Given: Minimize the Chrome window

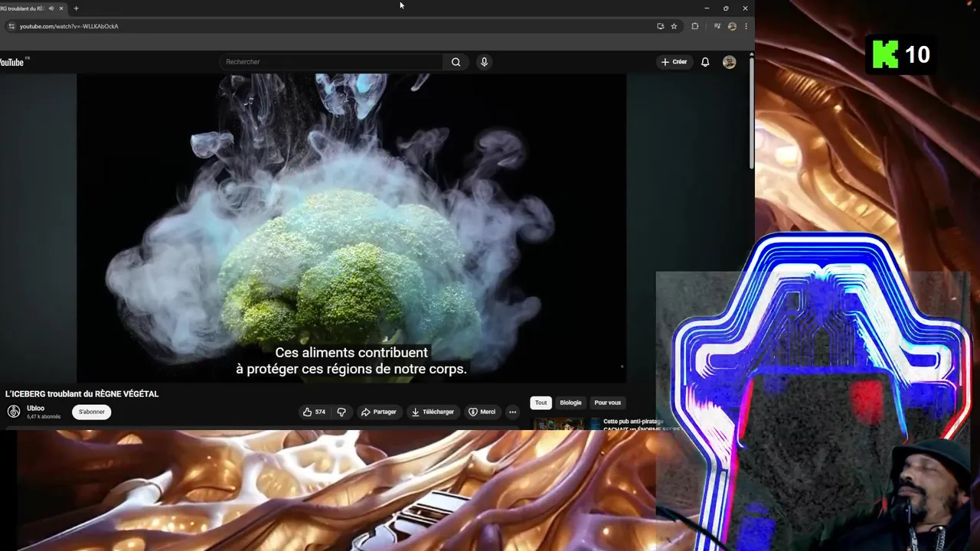Looking at the screenshot, I should click(707, 8).
